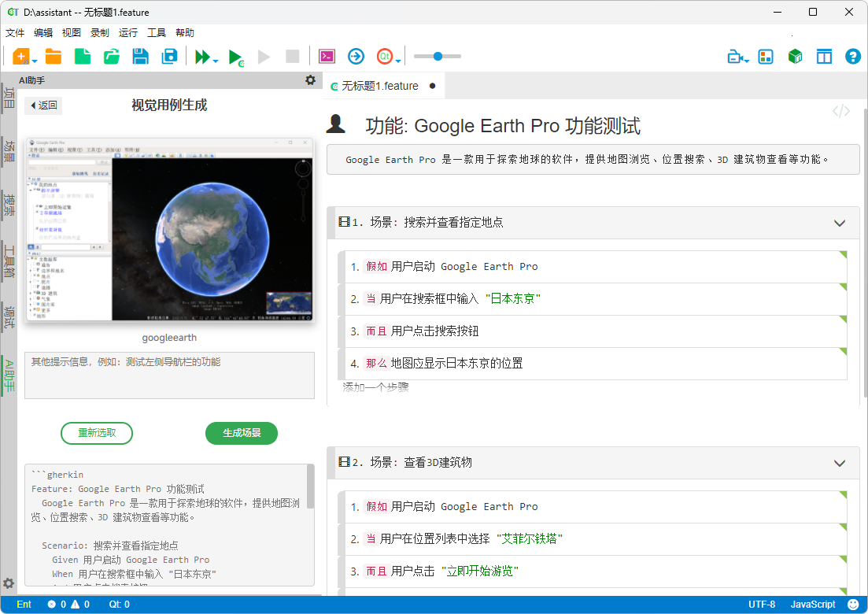
Task: Run the feature file with green play icon
Action: point(236,57)
